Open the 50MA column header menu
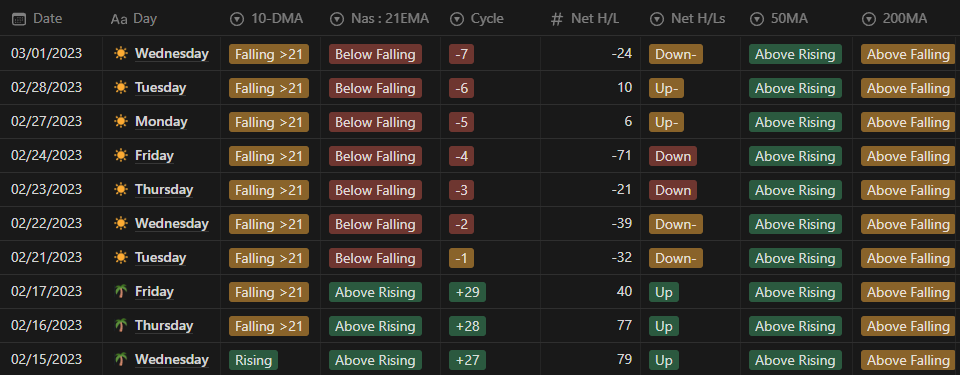The height and width of the screenshot is (375, 960). 797,19
